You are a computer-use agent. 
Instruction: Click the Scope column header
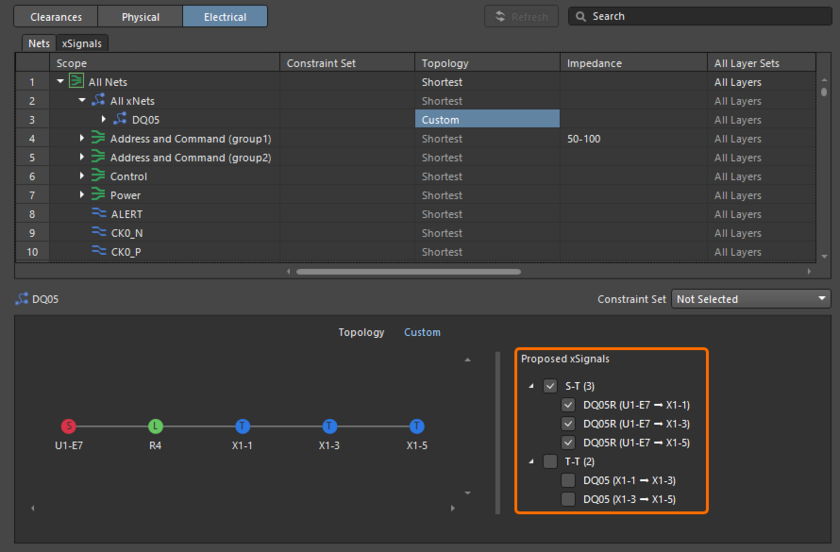(164, 63)
